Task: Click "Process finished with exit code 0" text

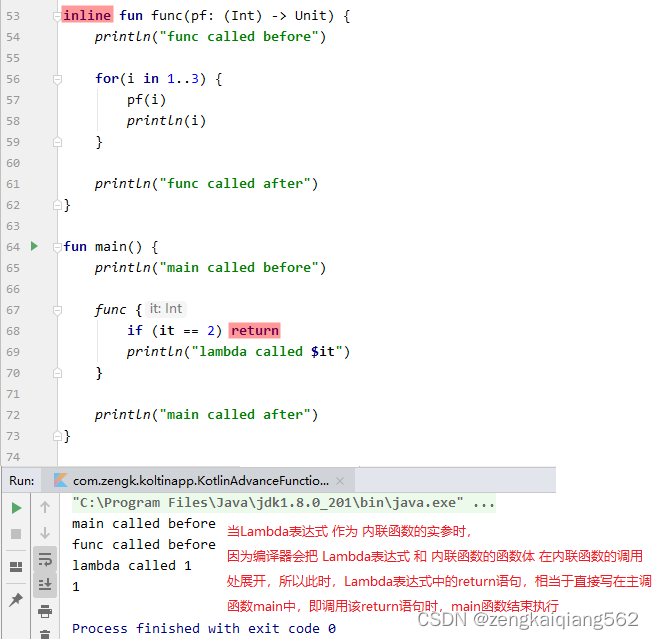Action: point(204,628)
